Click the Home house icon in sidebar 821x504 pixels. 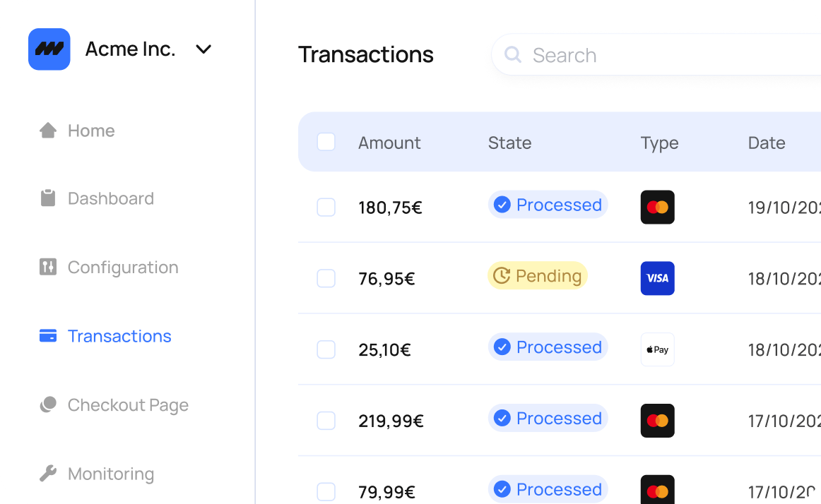(x=48, y=131)
